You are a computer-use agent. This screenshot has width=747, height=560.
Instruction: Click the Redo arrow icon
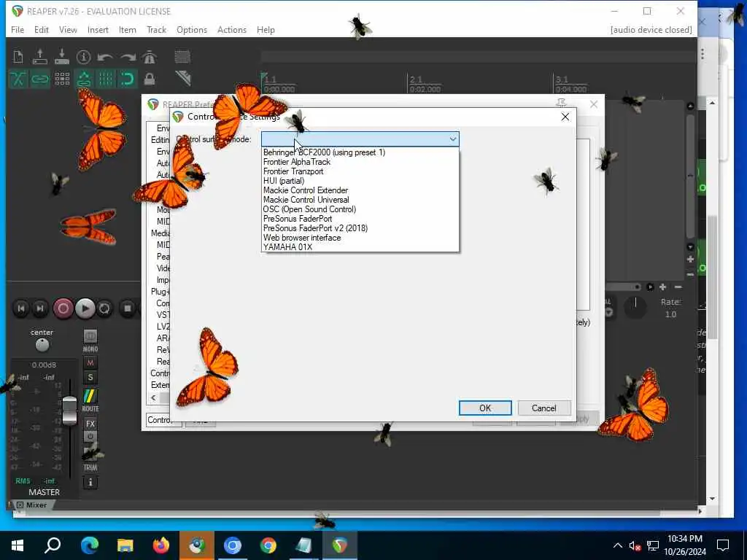click(127, 57)
